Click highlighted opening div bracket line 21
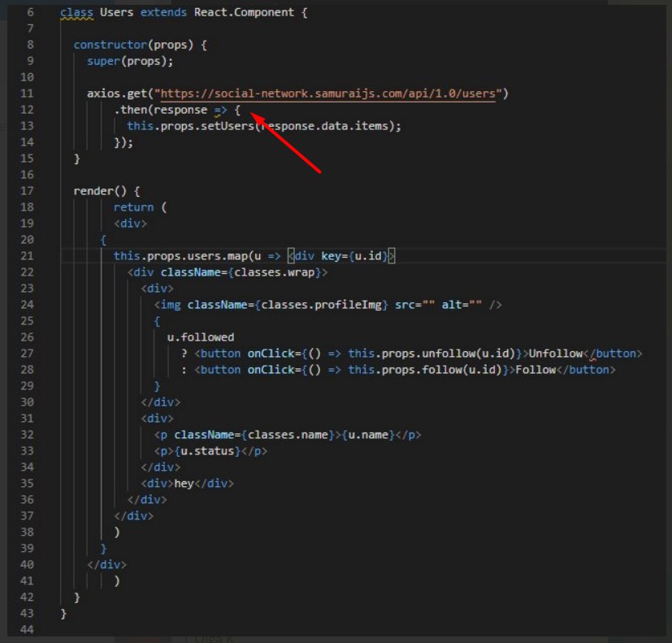672x643 pixels. click(x=292, y=256)
